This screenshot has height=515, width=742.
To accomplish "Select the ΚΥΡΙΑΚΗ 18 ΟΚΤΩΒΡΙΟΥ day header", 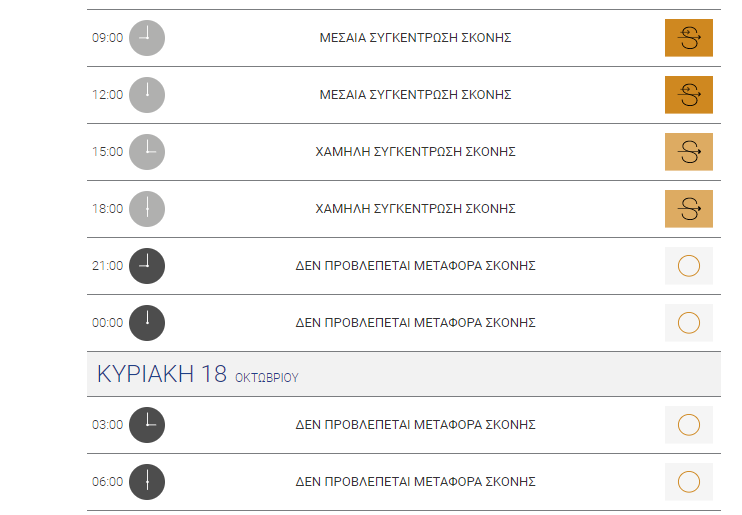I will [404, 374].
